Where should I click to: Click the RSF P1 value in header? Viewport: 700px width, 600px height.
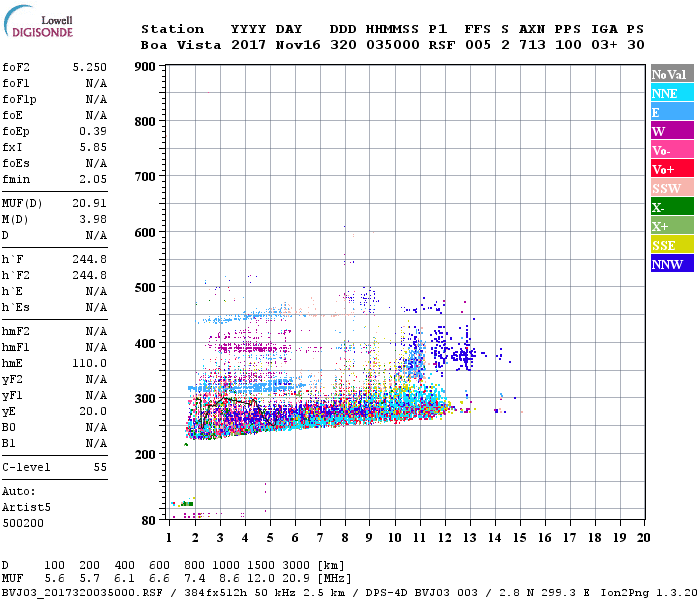click(x=442, y=45)
